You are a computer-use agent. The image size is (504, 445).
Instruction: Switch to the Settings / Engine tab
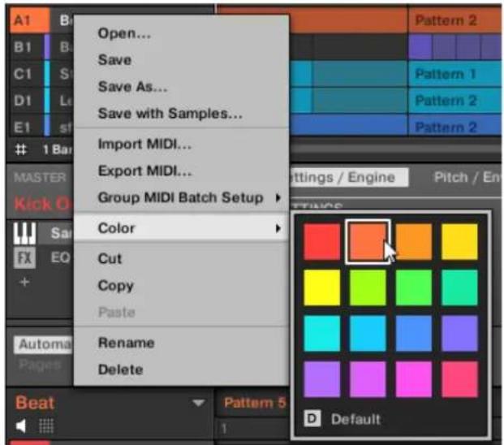click(348, 177)
